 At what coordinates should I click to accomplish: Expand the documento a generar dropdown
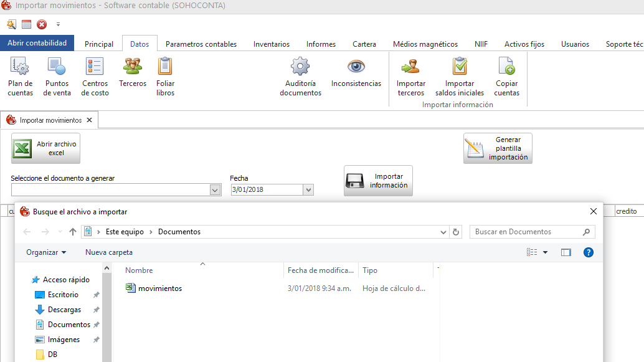[x=215, y=190]
